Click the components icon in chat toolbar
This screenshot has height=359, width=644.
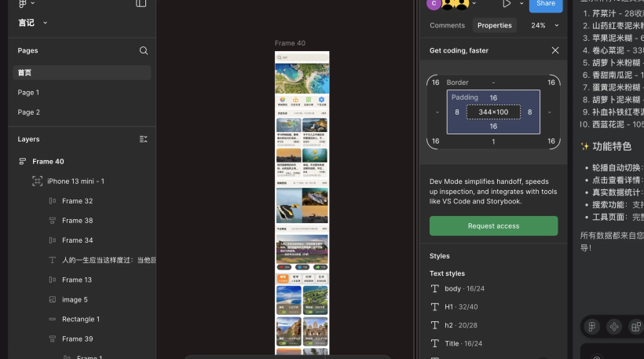(x=614, y=327)
